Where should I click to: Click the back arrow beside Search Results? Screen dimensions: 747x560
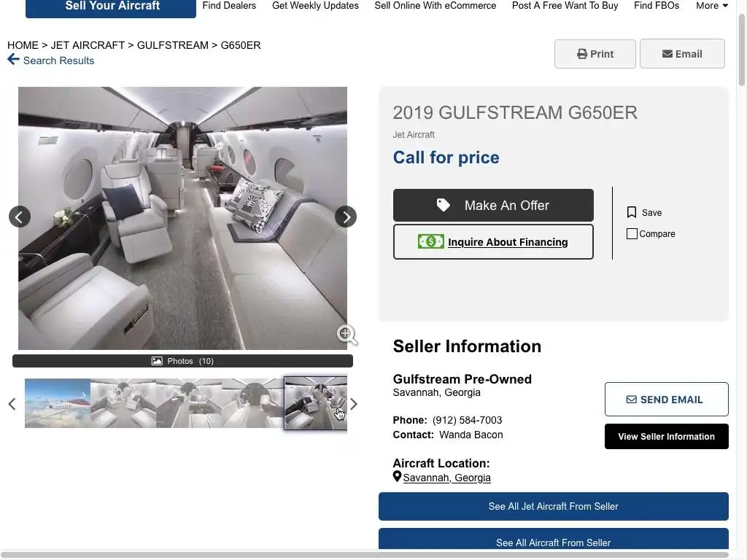(x=13, y=60)
